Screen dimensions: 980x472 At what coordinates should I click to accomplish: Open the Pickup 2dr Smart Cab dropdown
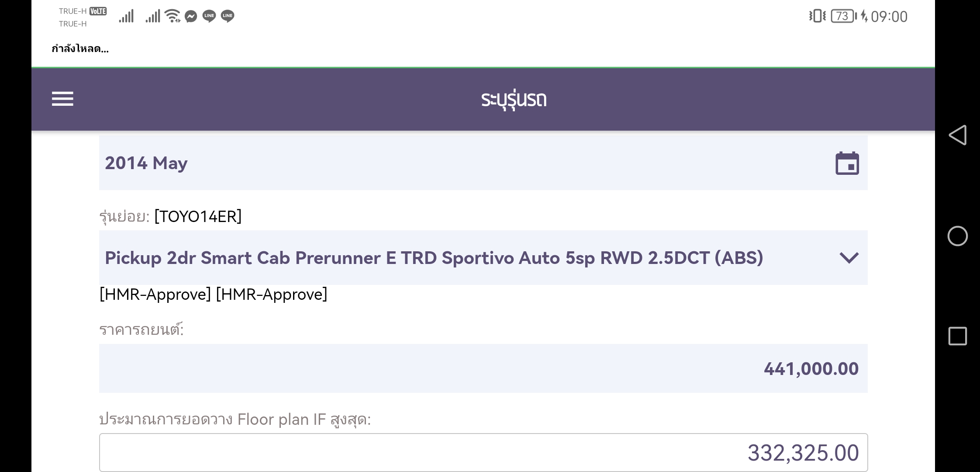click(434, 258)
